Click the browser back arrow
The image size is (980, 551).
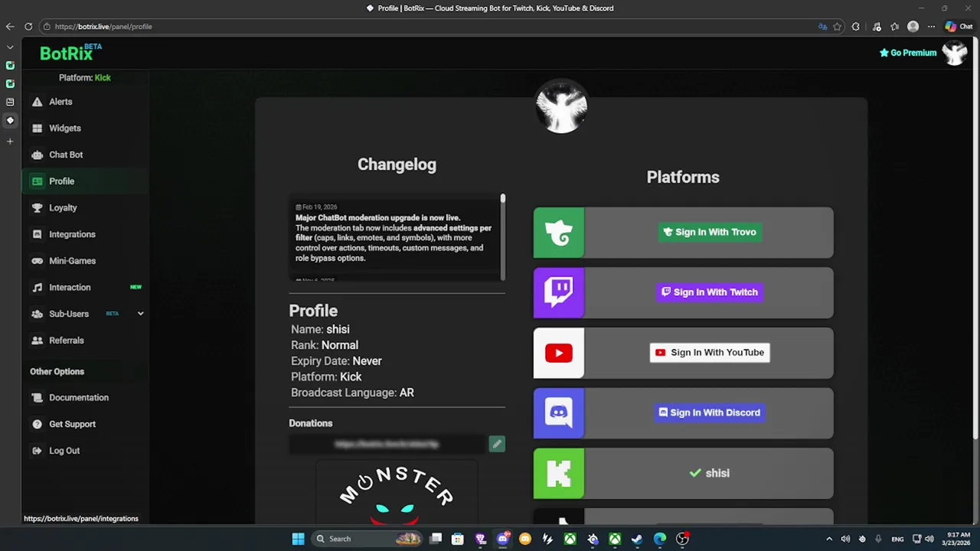(x=10, y=27)
